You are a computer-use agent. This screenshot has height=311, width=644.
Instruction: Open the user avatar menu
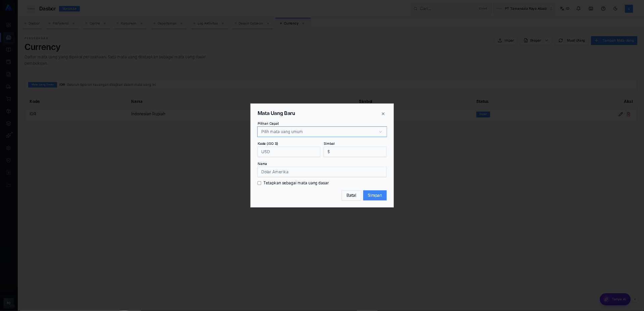pyautogui.click(x=629, y=9)
